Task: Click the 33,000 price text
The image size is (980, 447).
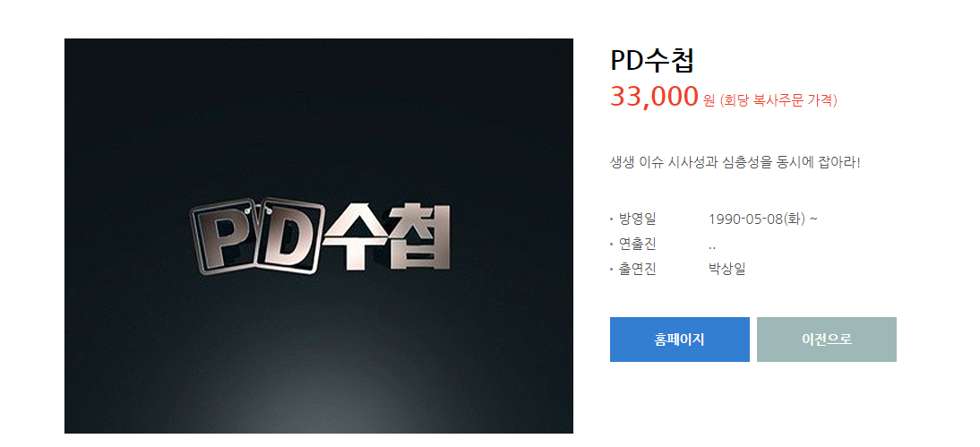Action: click(654, 97)
